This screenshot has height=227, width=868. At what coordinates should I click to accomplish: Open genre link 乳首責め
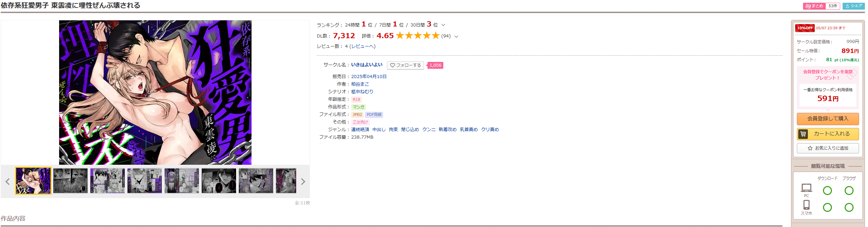(469, 130)
